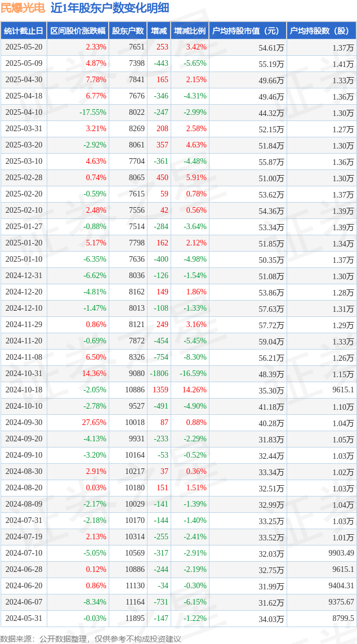Click the 增减比例 column header

pyautogui.click(x=190, y=31)
